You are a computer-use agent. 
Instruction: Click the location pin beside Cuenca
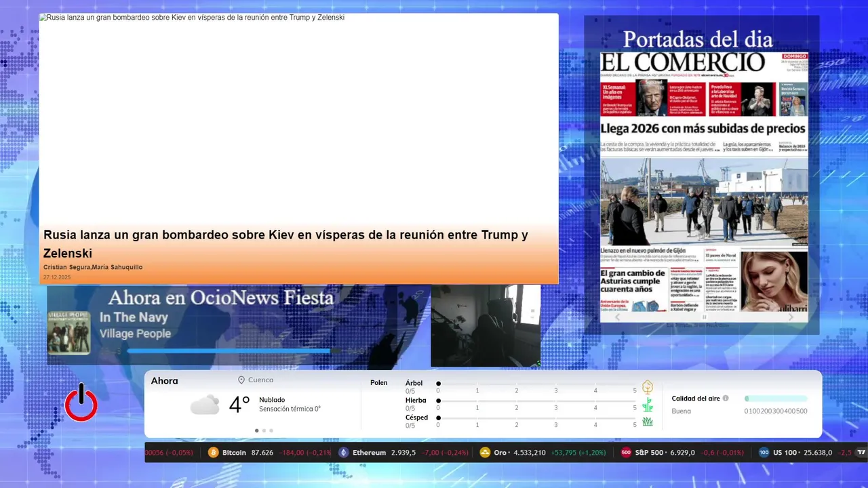(x=241, y=380)
